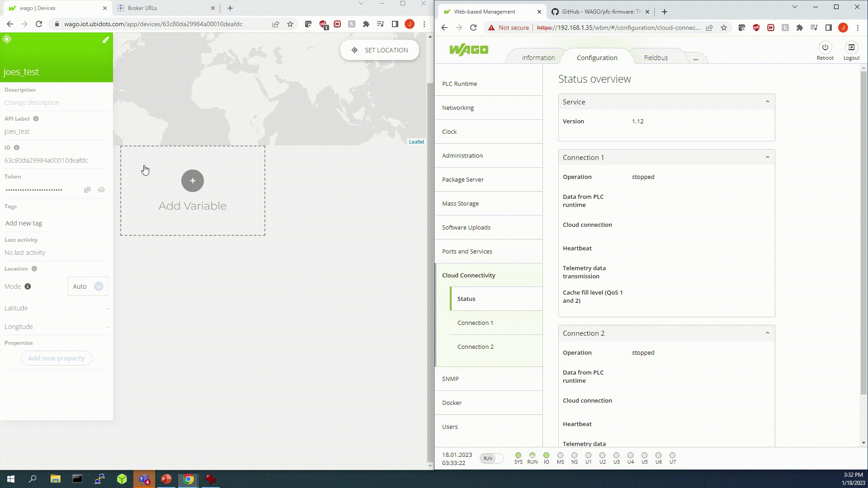
Task: Collapse the Service panel chevron
Action: 767,102
